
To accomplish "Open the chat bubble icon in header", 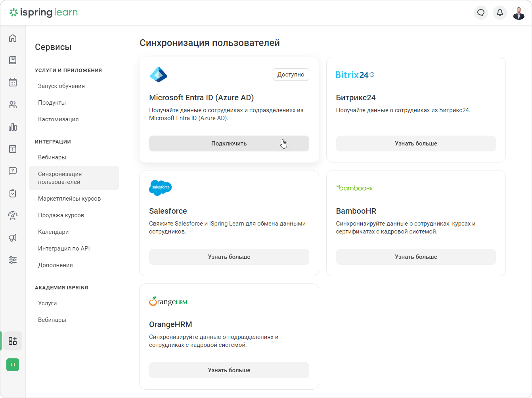I will (481, 13).
